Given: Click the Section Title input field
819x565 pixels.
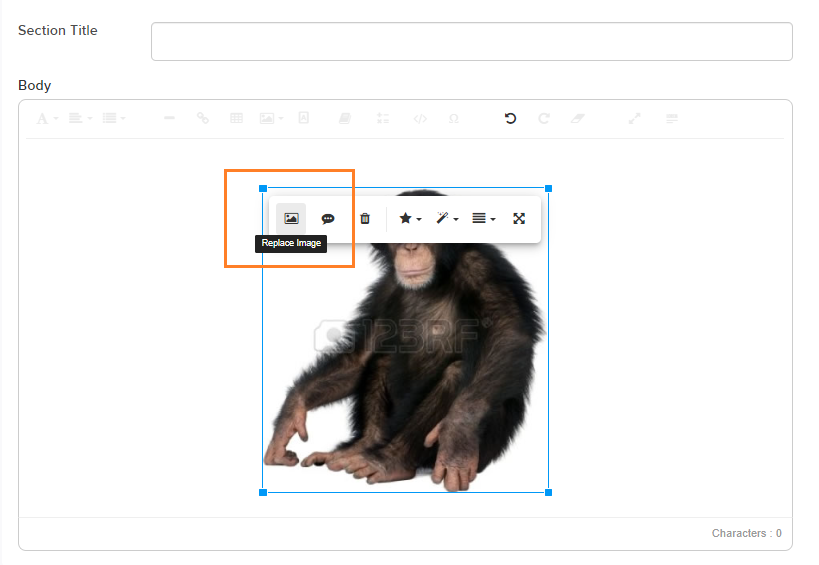Looking at the screenshot, I should tap(472, 41).
